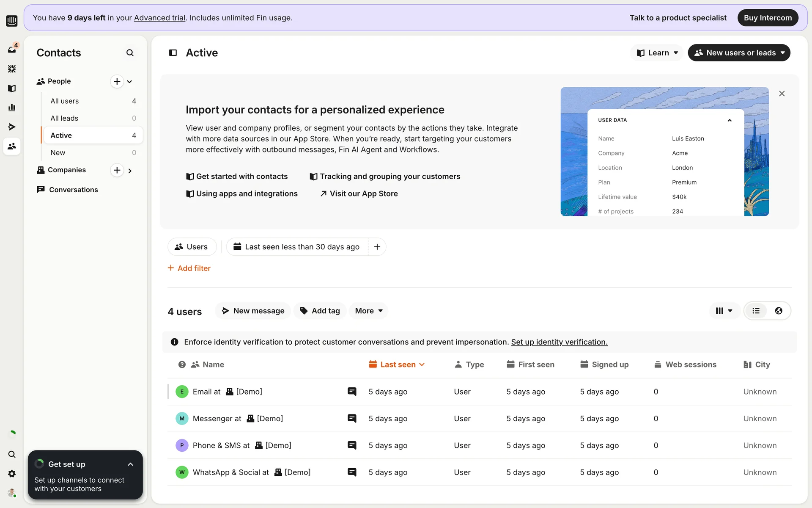Collapse the Get set up panel
The width and height of the screenshot is (812, 508).
(130, 464)
